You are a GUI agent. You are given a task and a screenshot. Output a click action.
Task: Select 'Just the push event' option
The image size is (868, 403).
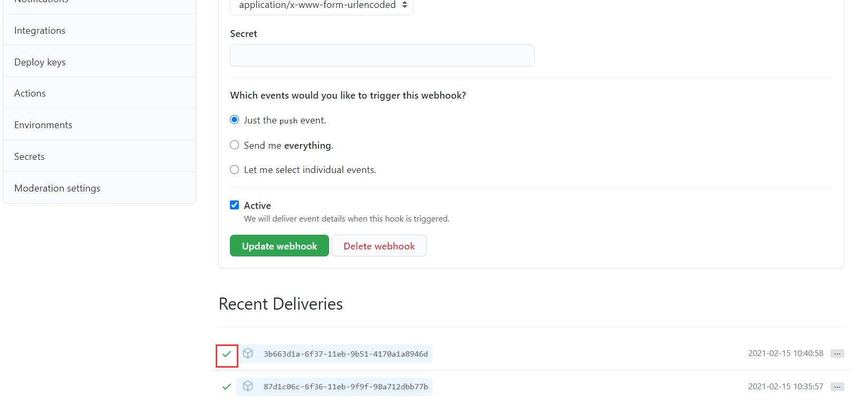point(235,120)
